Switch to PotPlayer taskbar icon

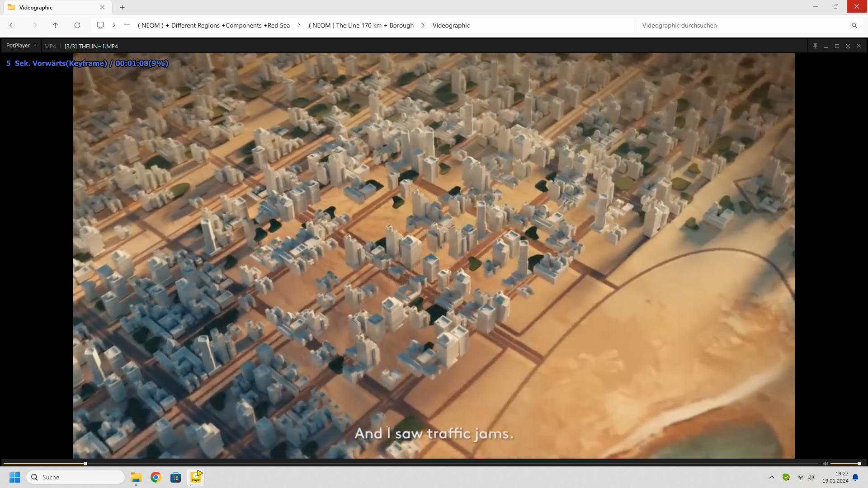pos(196,477)
